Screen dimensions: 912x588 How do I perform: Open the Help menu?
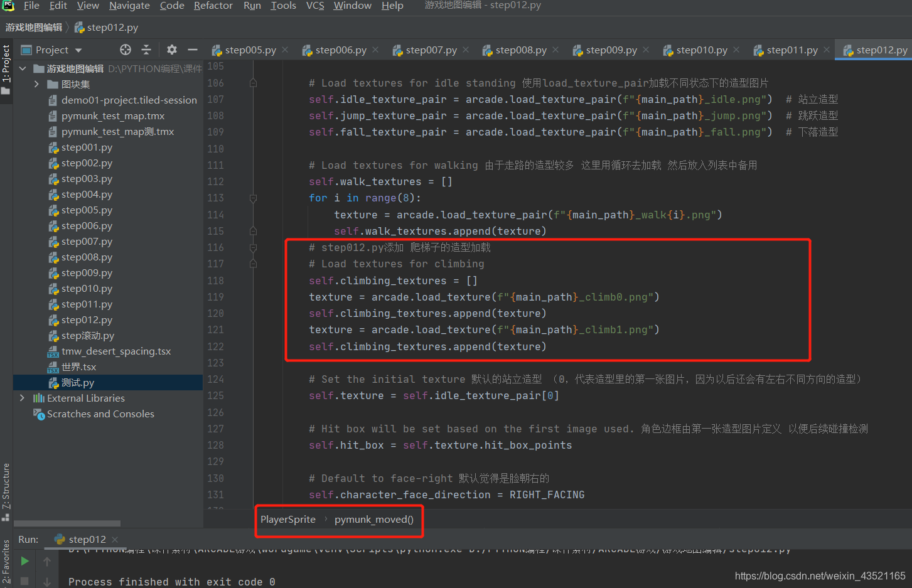pos(392,6)
